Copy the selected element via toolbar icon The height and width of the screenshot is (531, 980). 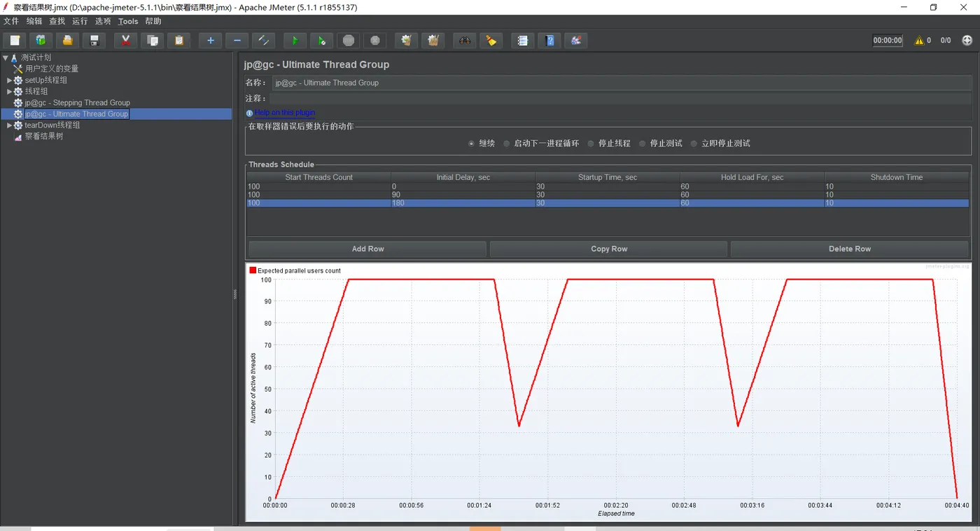click(152, 41)
